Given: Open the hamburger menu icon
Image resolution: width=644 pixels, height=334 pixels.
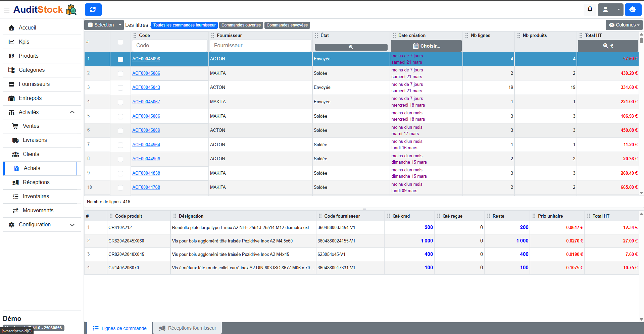Looking at the screenshot, I should pos(6,10).
